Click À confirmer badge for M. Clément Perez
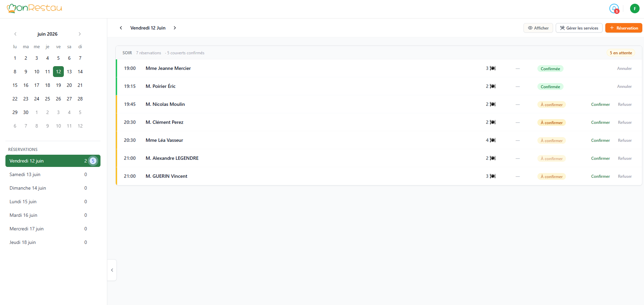Image resolution: width=644 pixels, height=305 pixels. 551,122
